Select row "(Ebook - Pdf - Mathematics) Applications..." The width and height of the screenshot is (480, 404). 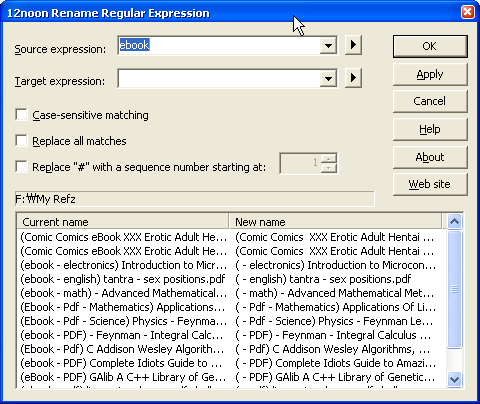pyautogui.click(x=123, y=307)
